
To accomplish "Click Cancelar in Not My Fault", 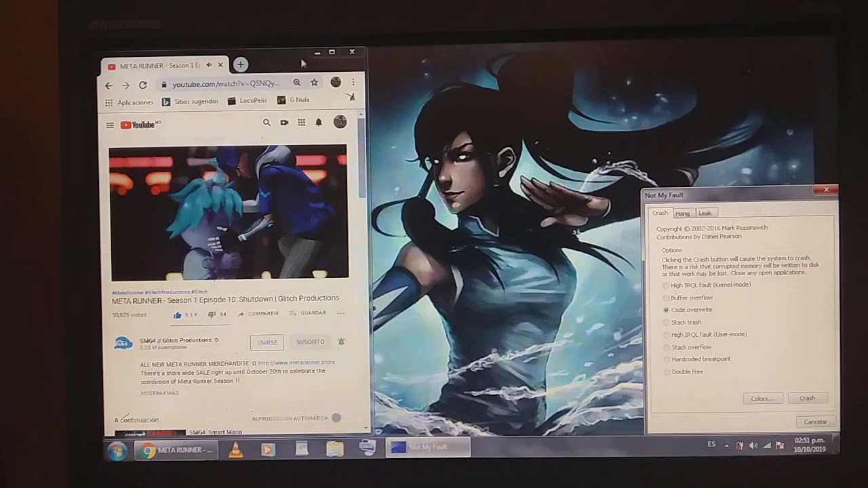I will pos(815,422).
